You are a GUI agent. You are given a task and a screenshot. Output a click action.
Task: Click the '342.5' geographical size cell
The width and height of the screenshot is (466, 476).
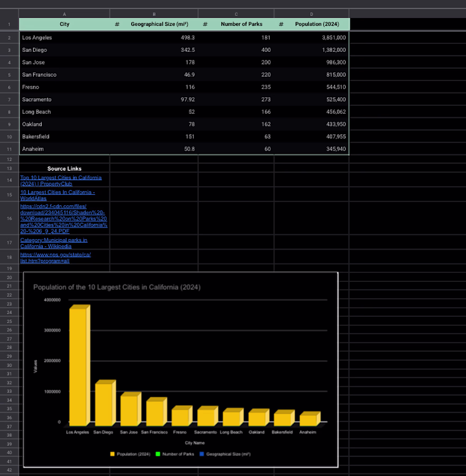(x=154, y=50)
